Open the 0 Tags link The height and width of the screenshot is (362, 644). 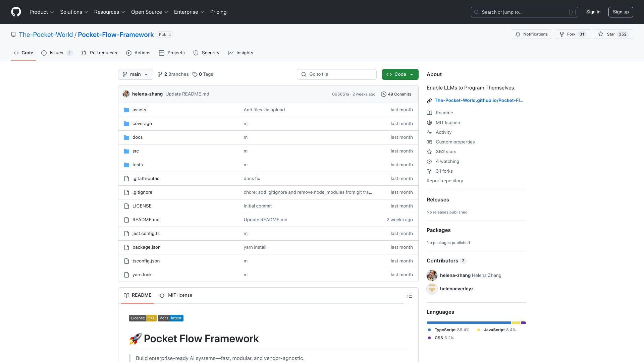tap(203, 74)
